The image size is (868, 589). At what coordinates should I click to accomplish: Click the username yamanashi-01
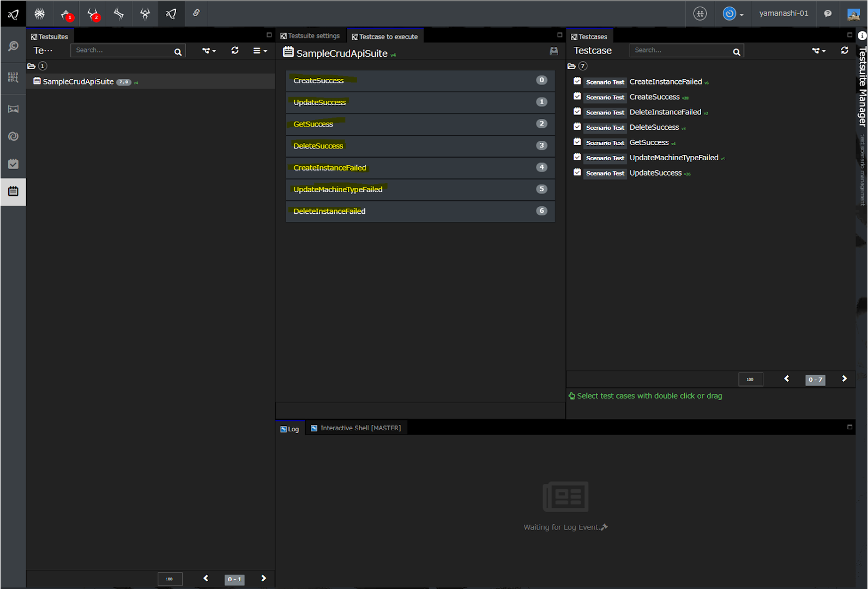783,13
